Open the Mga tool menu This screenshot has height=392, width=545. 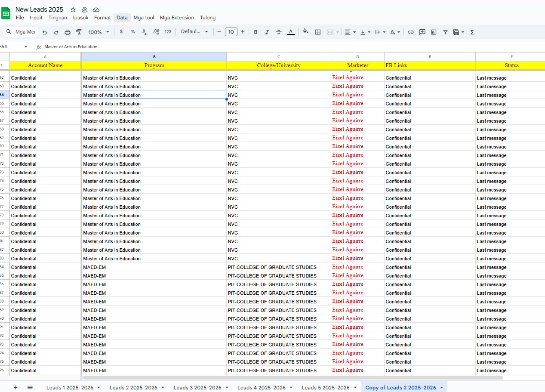(144, 18)
